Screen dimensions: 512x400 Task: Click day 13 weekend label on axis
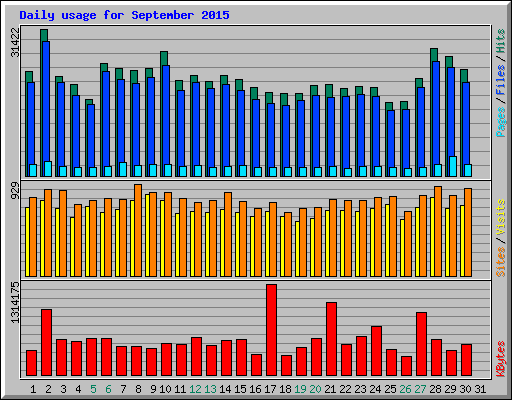coord(210,389)
